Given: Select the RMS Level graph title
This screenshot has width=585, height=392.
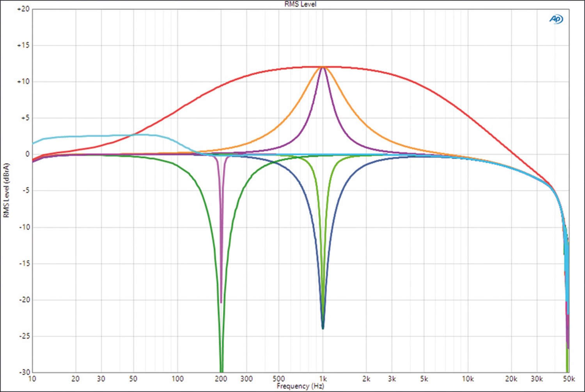Looking at the screenshot, I should coord(300,4).
